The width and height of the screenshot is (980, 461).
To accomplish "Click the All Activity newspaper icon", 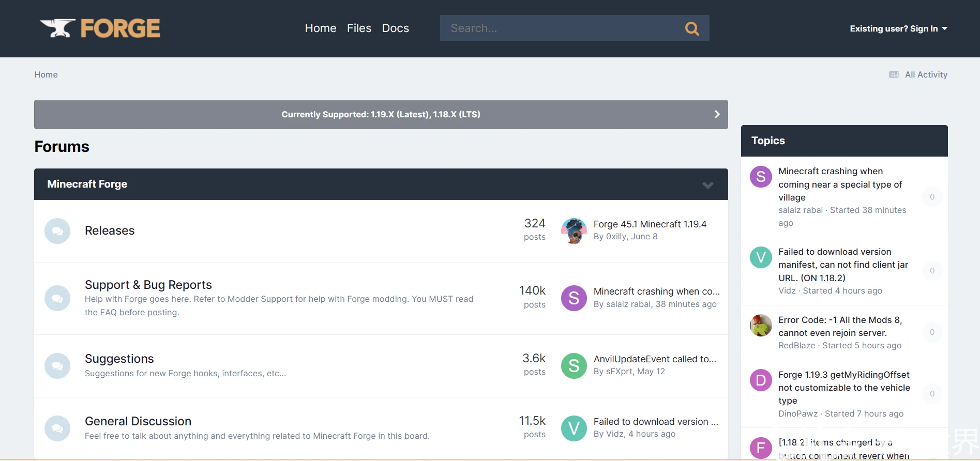I will coord(894,74).
